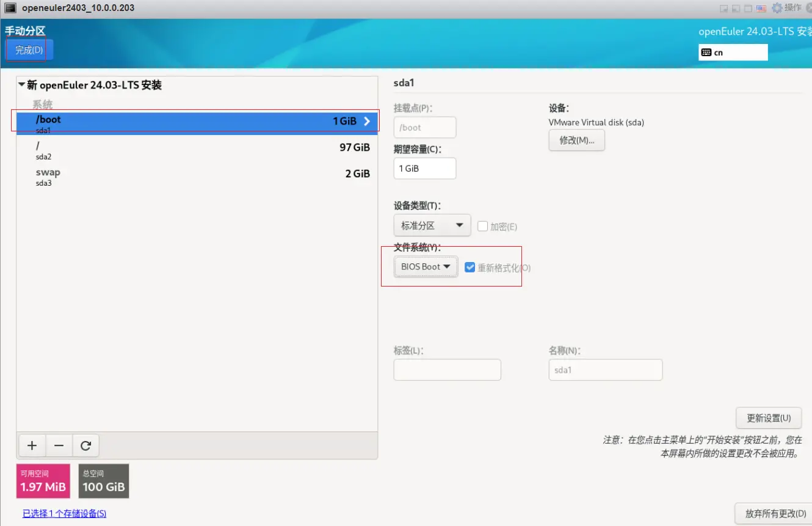Open the 文件系统 BIOS Boot dropdown
This screenshot has width=812, height=526.
coord(426,267)
